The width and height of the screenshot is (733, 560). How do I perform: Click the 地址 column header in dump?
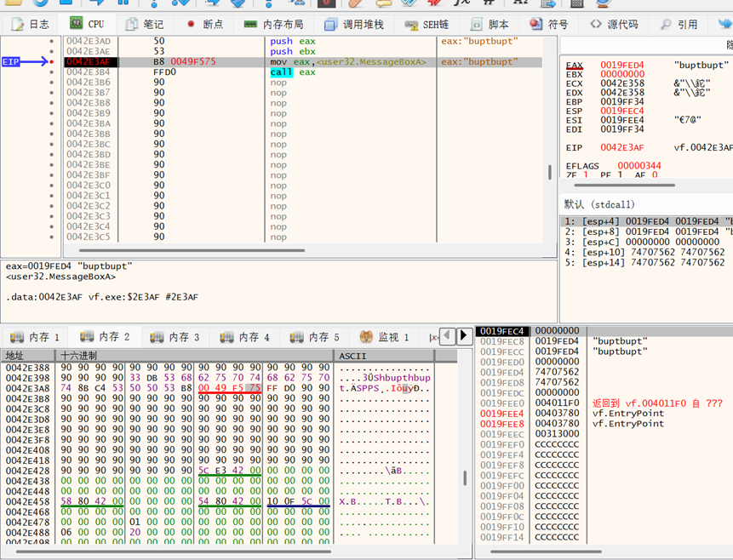click(15, 356)
